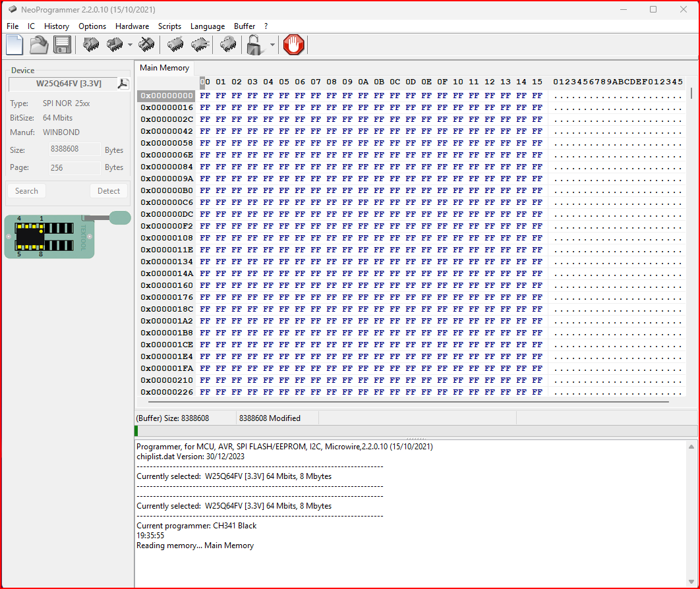Run chip identification with the question-mark chip icon
Image resolution: width=700 pixels, height=589 pixels.
[228, 45]
